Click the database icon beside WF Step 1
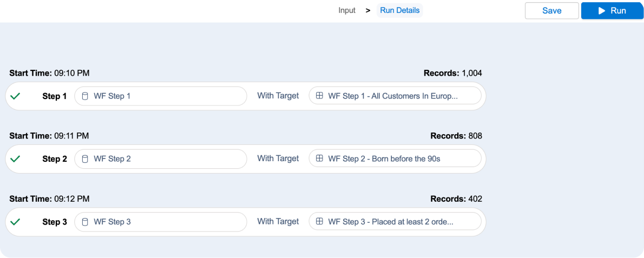This screenshot has height=258, width=644. (x=84, y=96)
